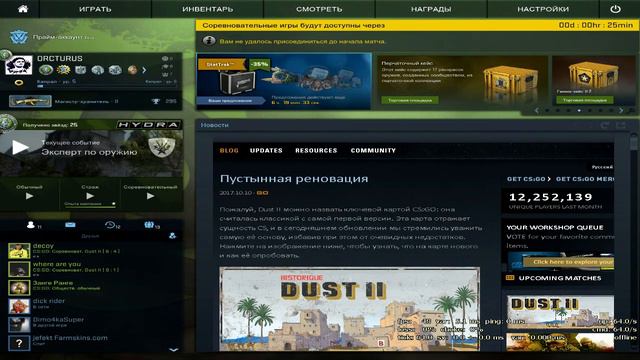Go to previous store carousel item
Viewport: 640px width, 360px height.
[x=536, y=110]
